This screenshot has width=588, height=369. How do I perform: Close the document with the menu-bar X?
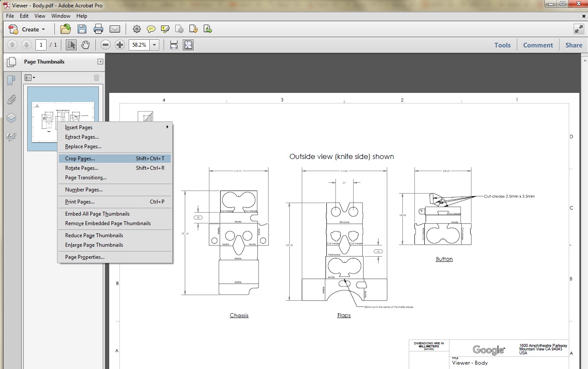click(x=584, y=16)
